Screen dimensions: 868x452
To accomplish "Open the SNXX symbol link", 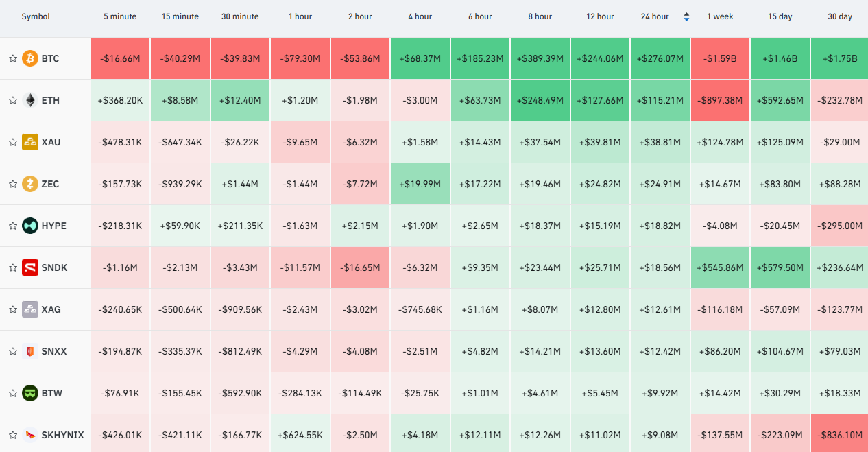I will [x=54, y=351].
